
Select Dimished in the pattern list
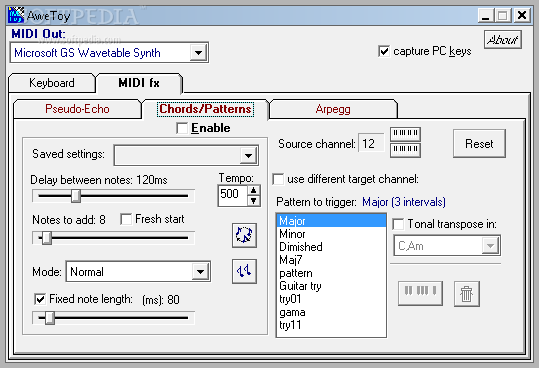pos(331,247)
